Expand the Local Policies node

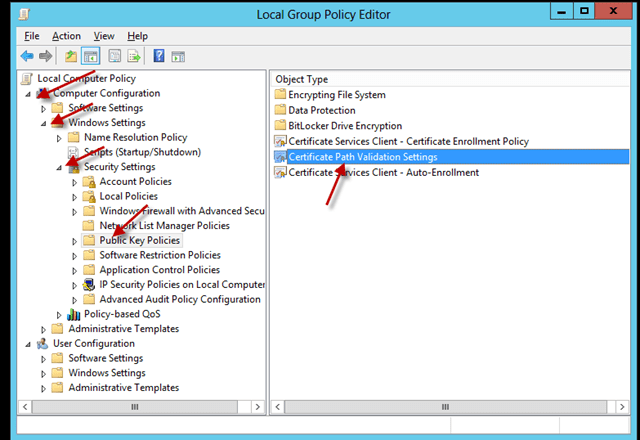point(74,197)
